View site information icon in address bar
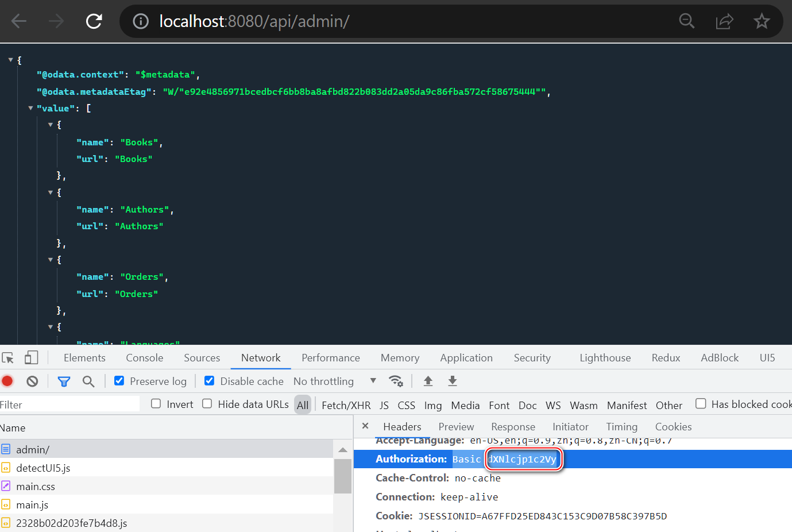Viewport: 792px width, 532px height. click(141, 21)
